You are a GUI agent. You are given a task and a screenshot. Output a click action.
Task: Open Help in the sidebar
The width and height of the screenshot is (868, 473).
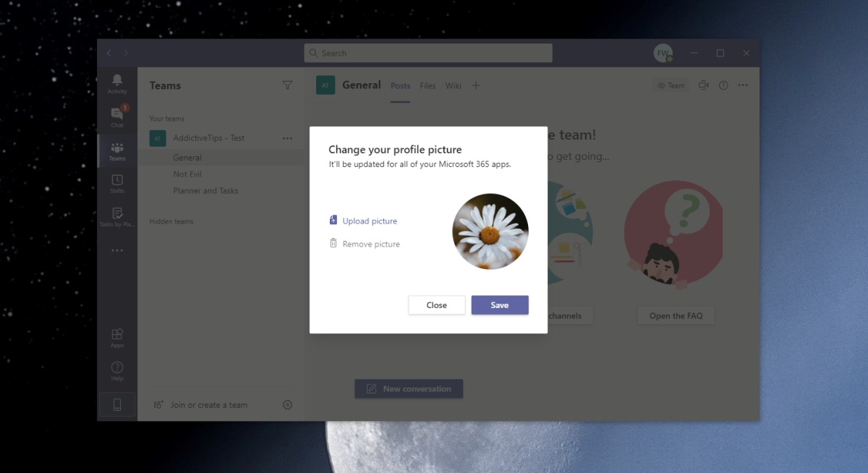pyautogui.click(x=117, y=371)
